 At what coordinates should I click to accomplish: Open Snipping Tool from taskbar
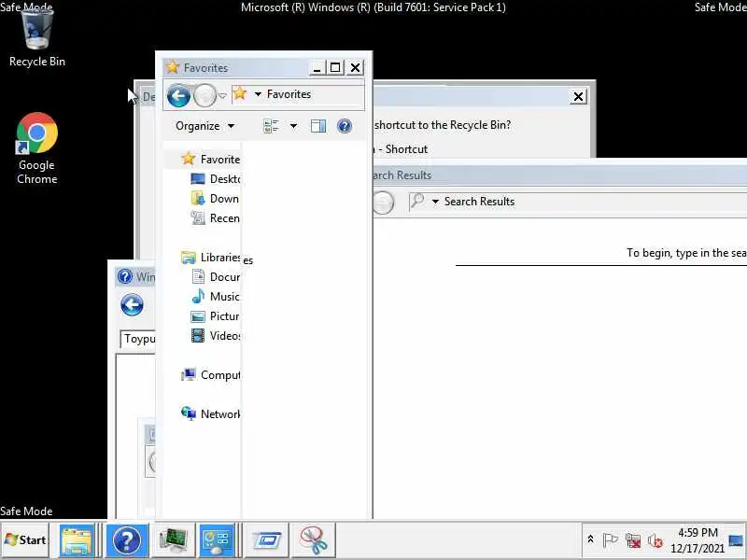pyautogui.click(x=313, y=540)
